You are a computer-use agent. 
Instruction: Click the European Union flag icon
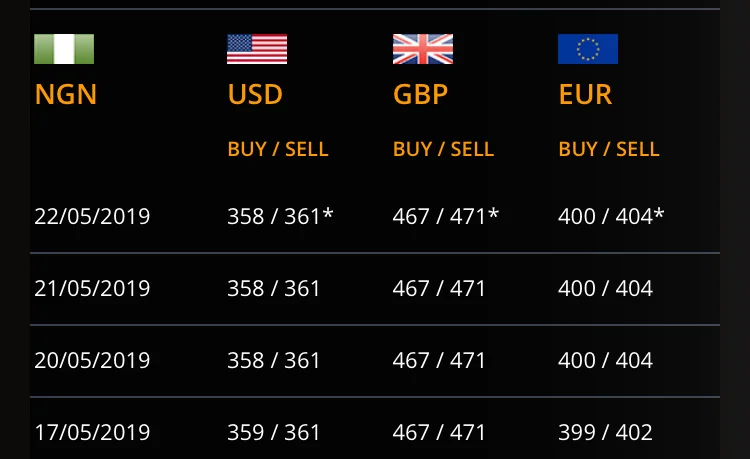pyautogui.click(x=588, y=49)
